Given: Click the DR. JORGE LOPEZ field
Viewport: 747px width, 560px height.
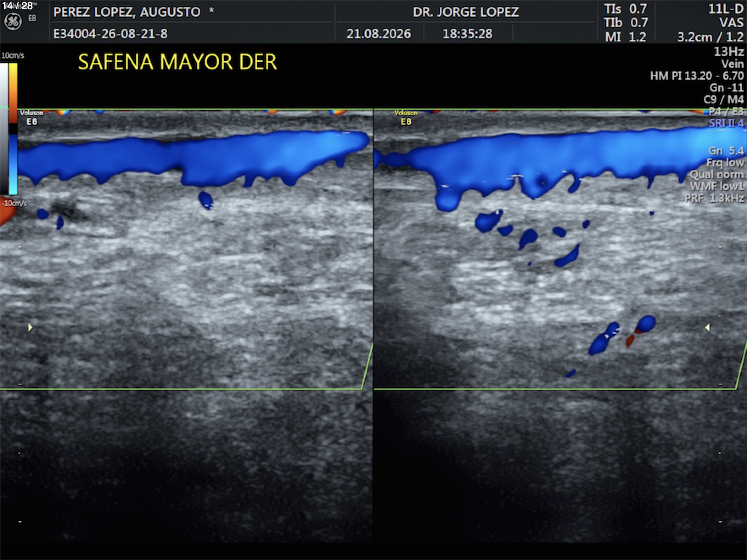Looking at the screenshot, I should pos(466,12).
